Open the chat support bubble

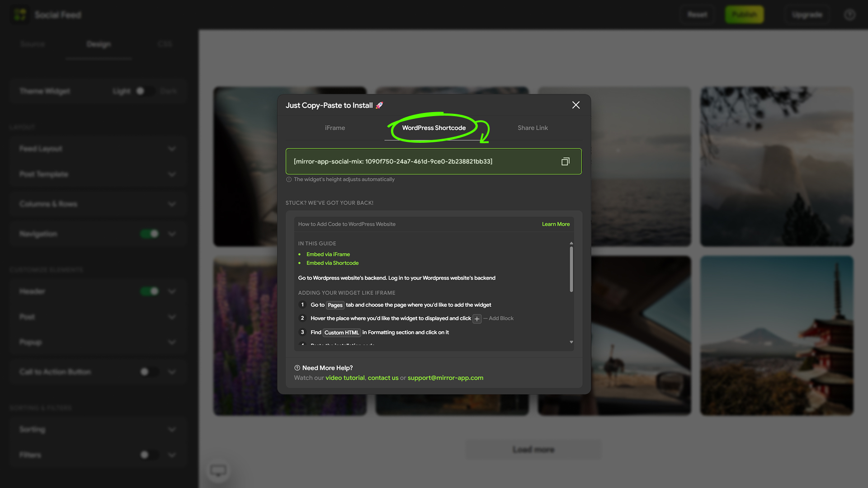tap(218, 470)
